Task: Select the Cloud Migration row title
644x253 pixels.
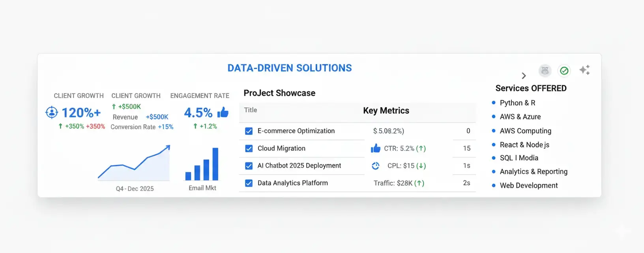Action: tap(281, 148)
